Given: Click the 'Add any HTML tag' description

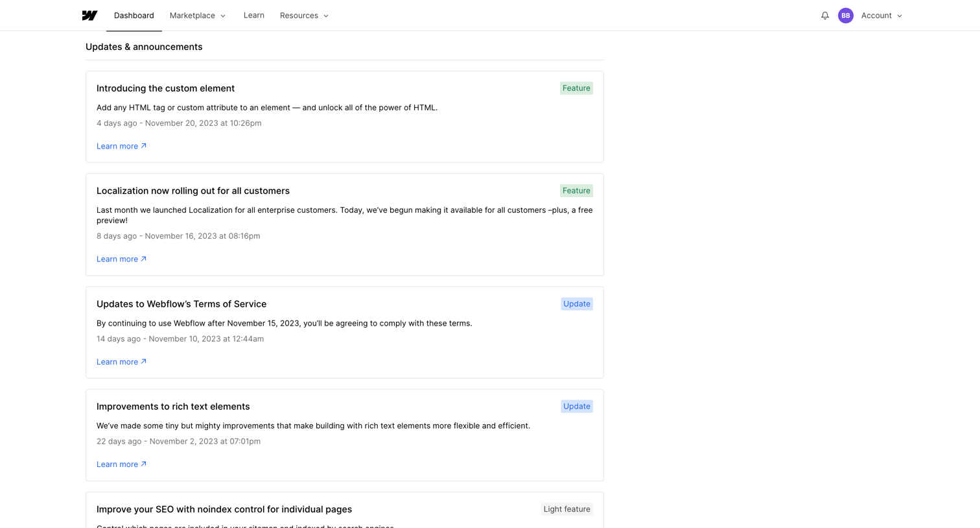Looking at the screenshot, I should pyautogui.click(x=267, y=108).
